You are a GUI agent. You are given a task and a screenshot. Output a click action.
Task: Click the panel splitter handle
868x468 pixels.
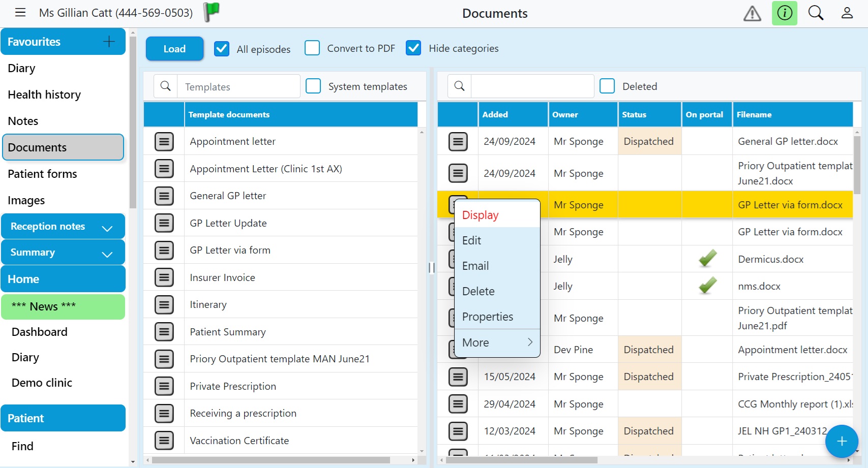point(432,268)
